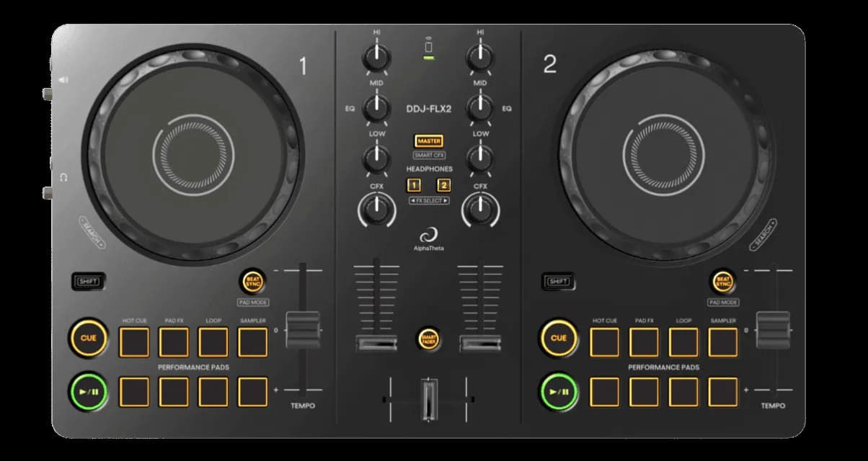This screenshot has height=461, width=868.
Task: Click the FX SELECT label
Action: 428,200
